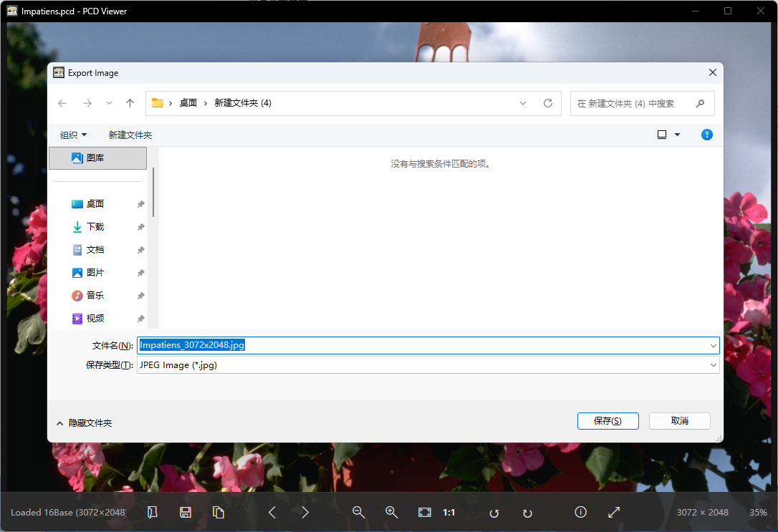
Task: Open the 组织 menu
Action: (74, 135)
